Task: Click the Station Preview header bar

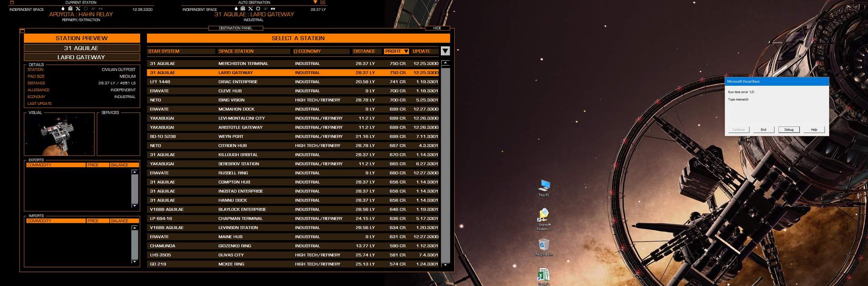Action: [x=82, y=38]
